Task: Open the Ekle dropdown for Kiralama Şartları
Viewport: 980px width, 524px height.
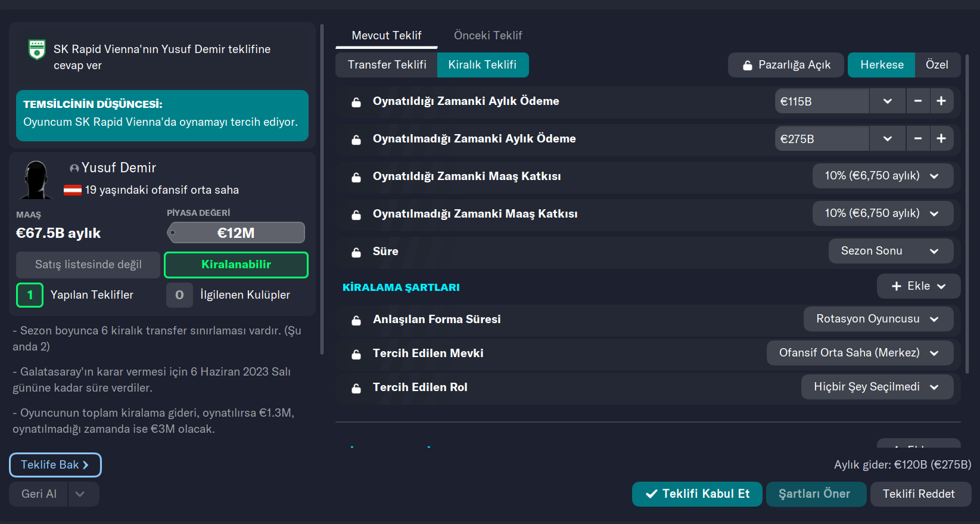Action: coord(918,286)
